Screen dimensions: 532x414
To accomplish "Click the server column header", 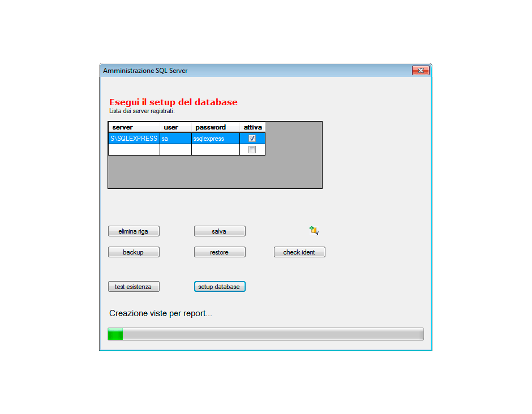I will [x=134, y=127].
